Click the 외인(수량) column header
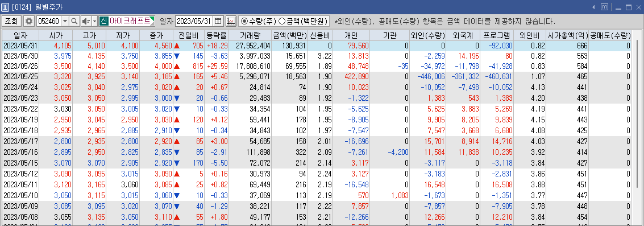The image size is (644, 226). 428,35
